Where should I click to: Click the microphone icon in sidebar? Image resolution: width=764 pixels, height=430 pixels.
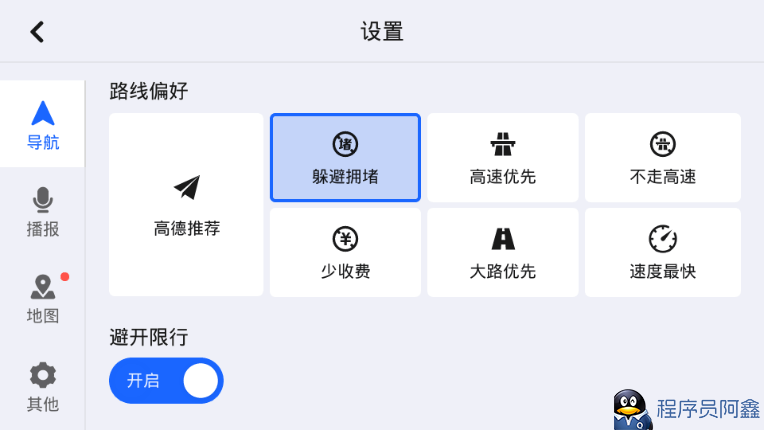click(42, 200)
